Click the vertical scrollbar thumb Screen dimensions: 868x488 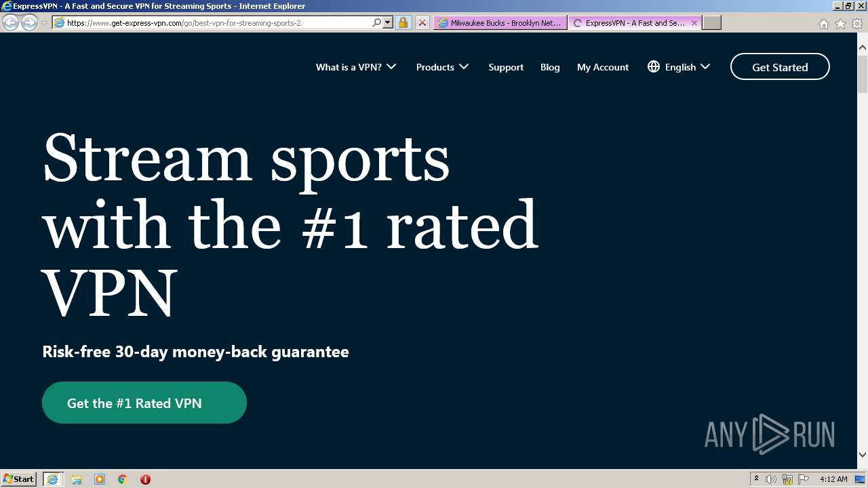point(863,74)
